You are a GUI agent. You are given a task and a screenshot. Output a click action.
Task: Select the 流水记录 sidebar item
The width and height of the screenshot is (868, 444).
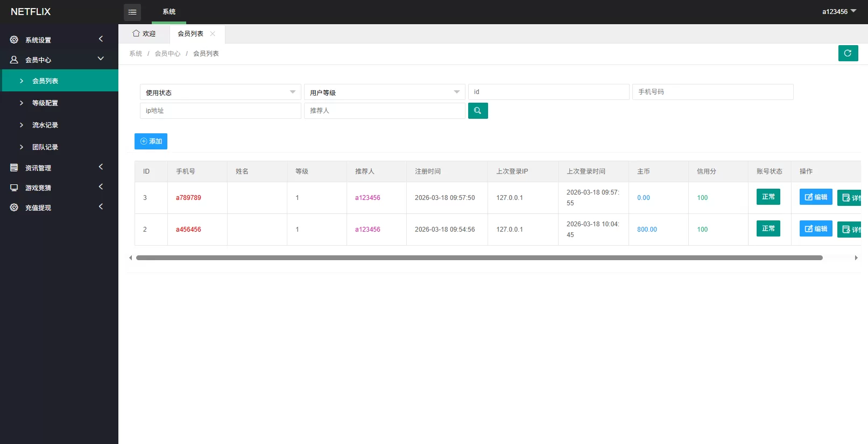(45, 125)
